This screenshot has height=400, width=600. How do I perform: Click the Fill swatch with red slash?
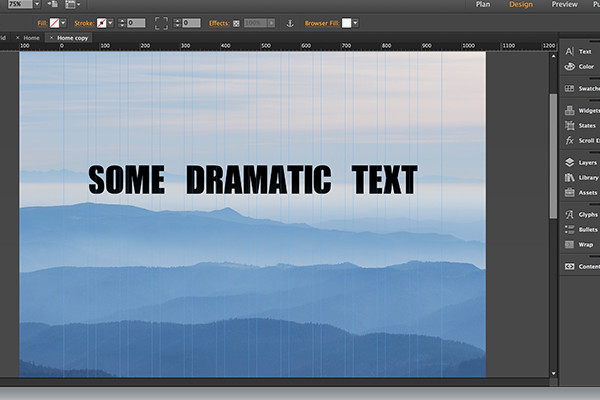[x=55, y=23]
